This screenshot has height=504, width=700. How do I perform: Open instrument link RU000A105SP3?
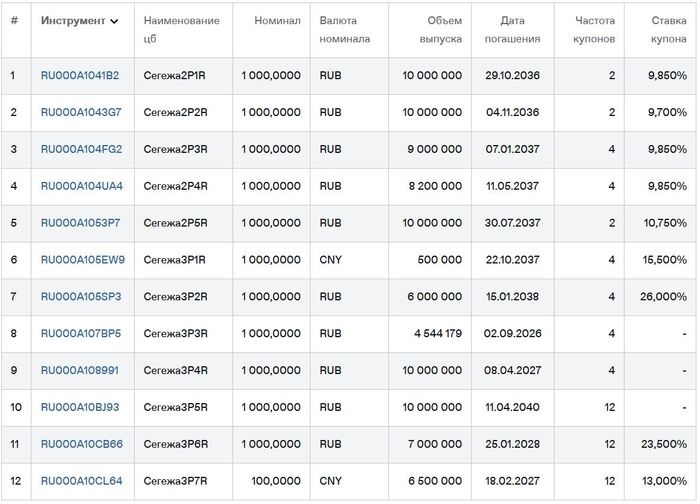click(x=81, y=297)
